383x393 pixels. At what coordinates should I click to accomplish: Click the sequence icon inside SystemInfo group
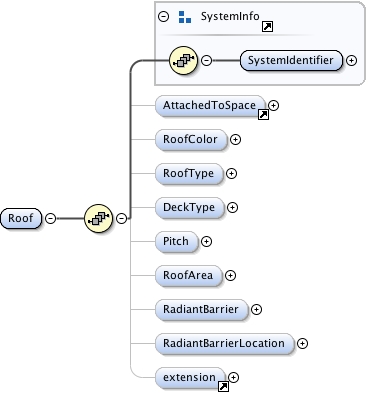tap(184, 60)
